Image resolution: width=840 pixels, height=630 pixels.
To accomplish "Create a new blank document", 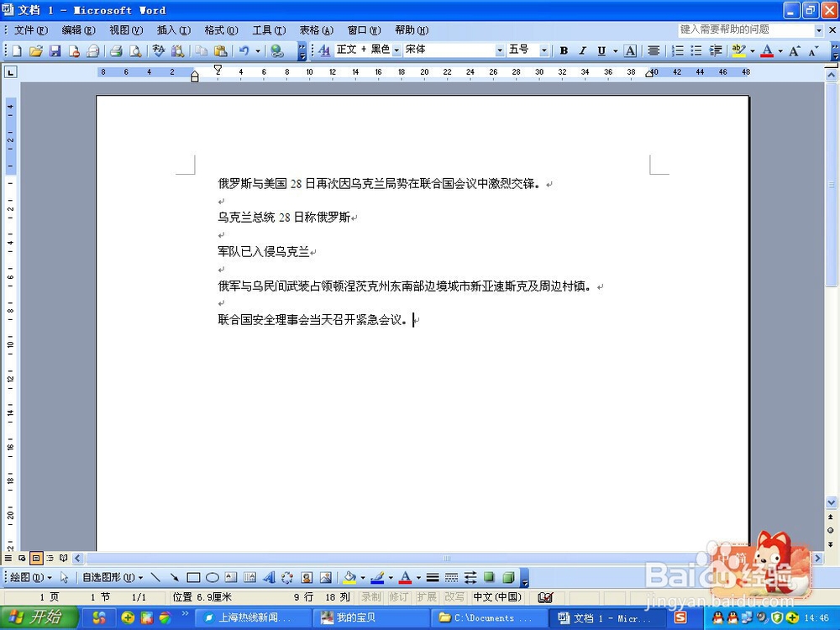I will coord(17,51).
